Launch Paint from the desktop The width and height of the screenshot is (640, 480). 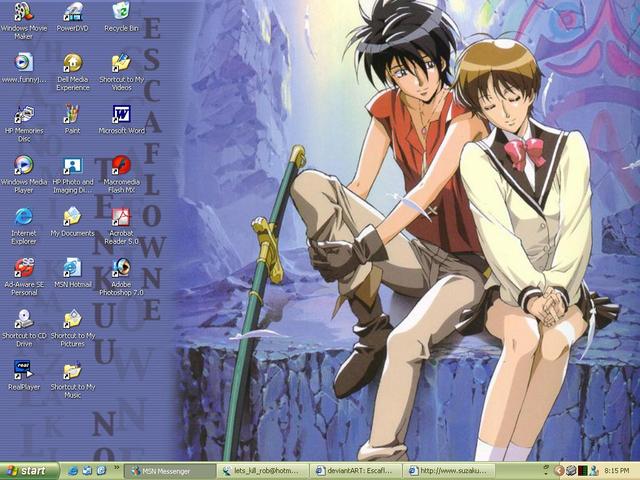(x=72, y=119)
